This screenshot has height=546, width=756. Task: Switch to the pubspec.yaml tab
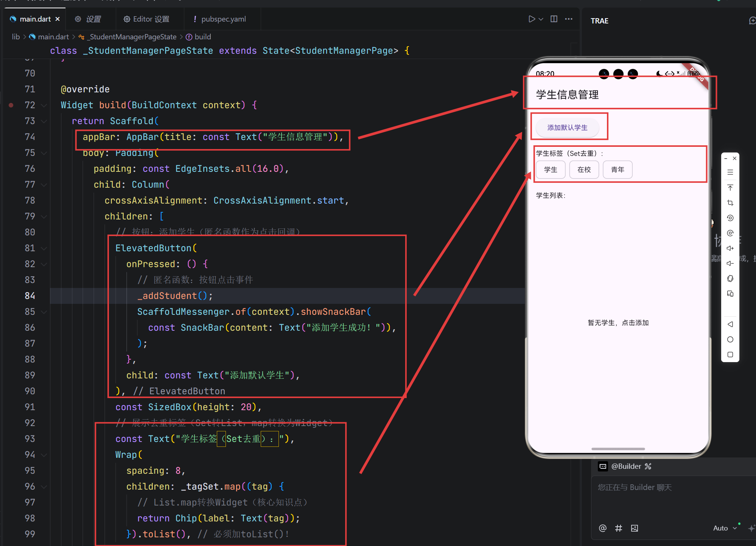click(223, 19)
